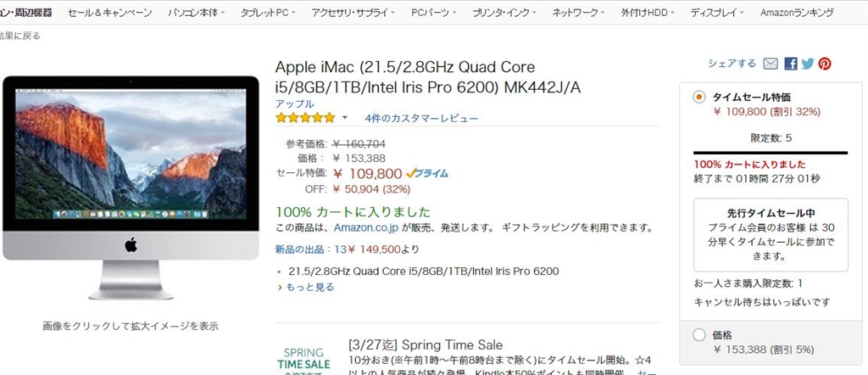This screenshot has width=868, height=375.
Task: Share the product on Twitter
Action: [x=808, y=64]
